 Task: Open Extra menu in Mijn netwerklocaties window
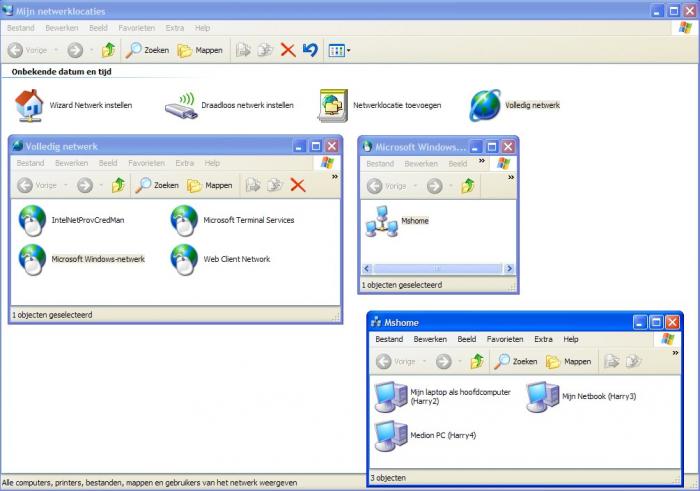(175, 28)
